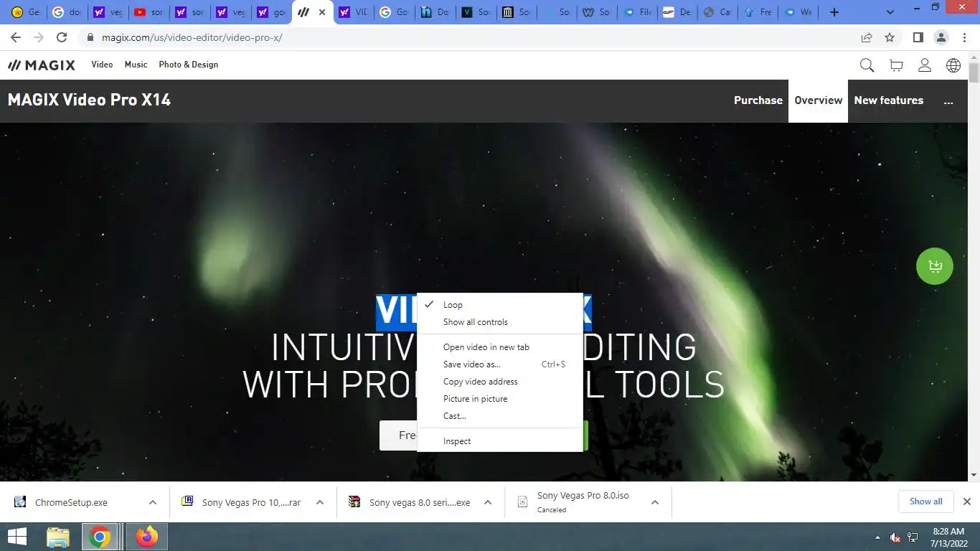Show hidden system tray icons
The width and height of the screenshot is (980, 551).
click(x=877, y=537)
